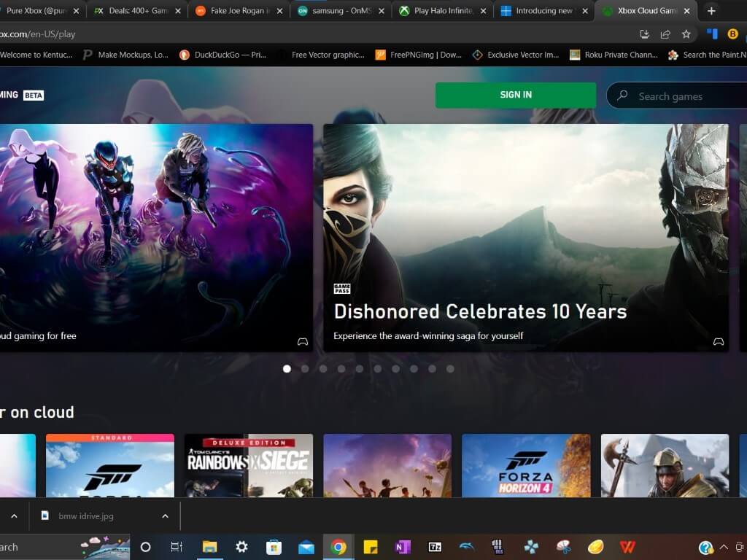747x560 pixels.
Task: Show hidden system tray icons chevron
Action: click(724, 547)
